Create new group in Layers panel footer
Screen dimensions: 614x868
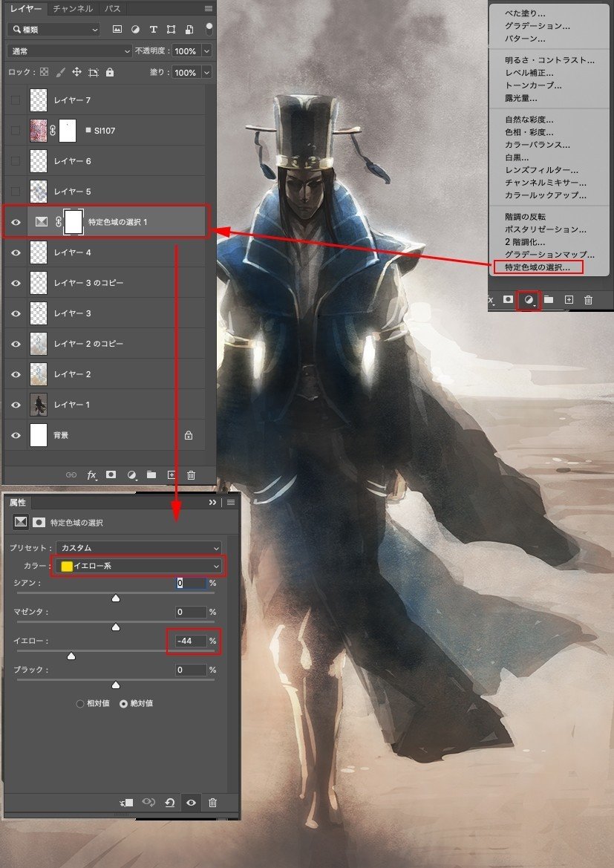(x=151, y=474)
